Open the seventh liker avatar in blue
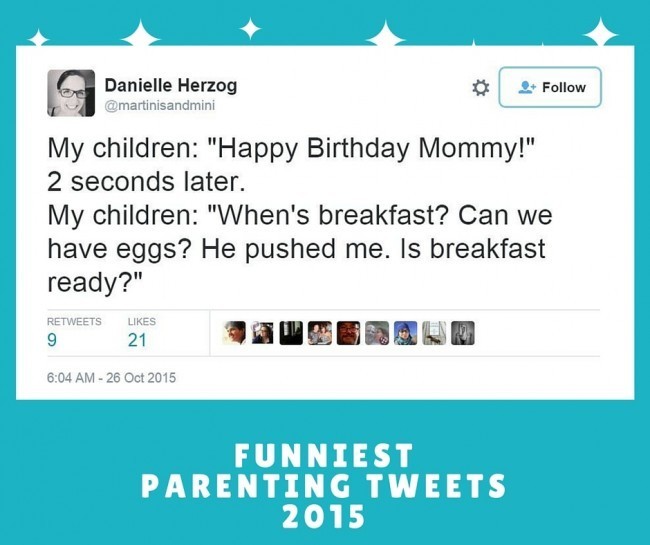Viewport: 650px width, 545px height. click(x=405, y=333)
